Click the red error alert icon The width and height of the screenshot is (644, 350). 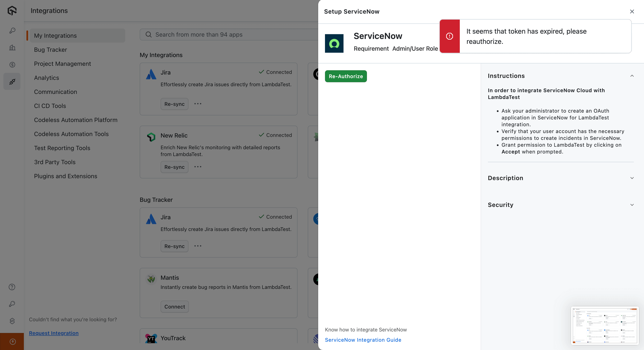pyautogui.click(x=450, y=36)
